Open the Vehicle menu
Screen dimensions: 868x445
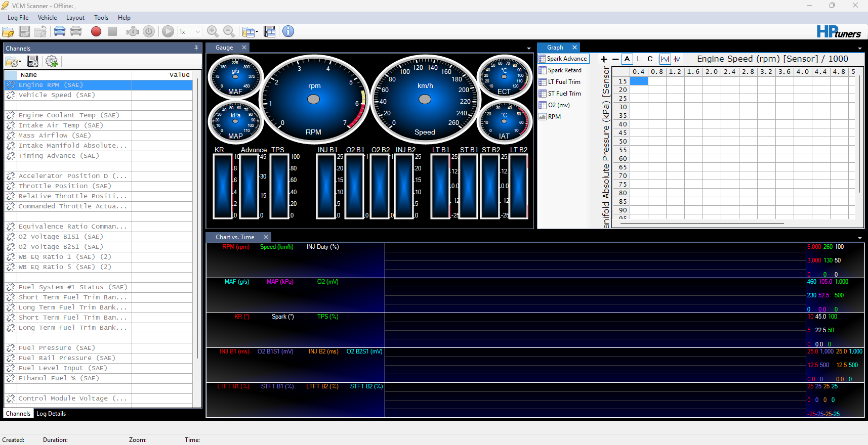[48, 18]
